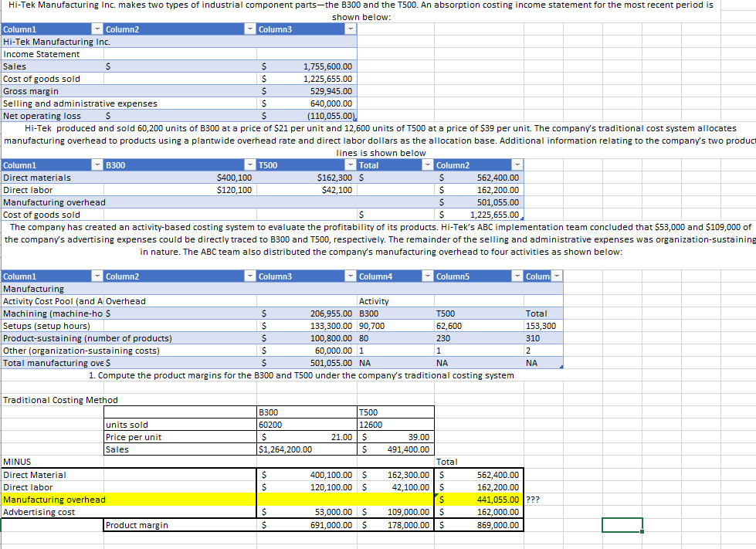Open Column2 filter in activity table
The height and width of the screenshot is (549, 756).
(x=250, y=276)
